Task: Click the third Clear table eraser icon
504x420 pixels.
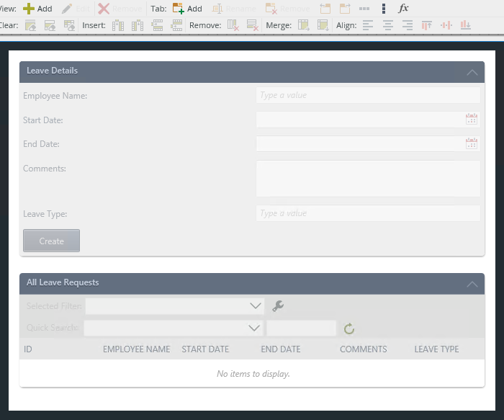Action: click(69, 25)
